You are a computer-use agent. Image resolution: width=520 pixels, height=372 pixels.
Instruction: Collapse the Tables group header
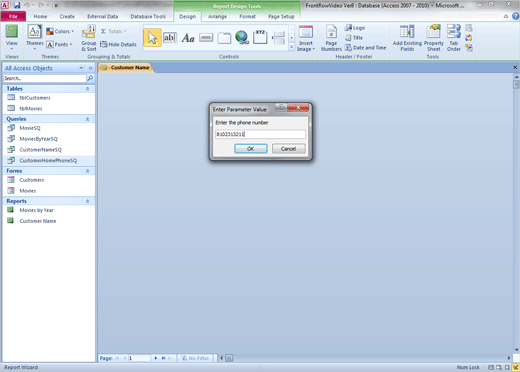point(87,89)
